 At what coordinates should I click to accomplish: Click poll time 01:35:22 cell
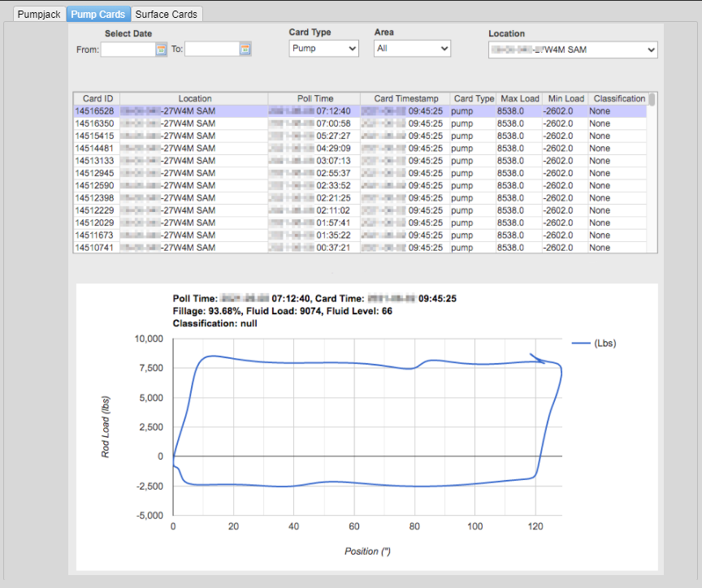(314, 236)
